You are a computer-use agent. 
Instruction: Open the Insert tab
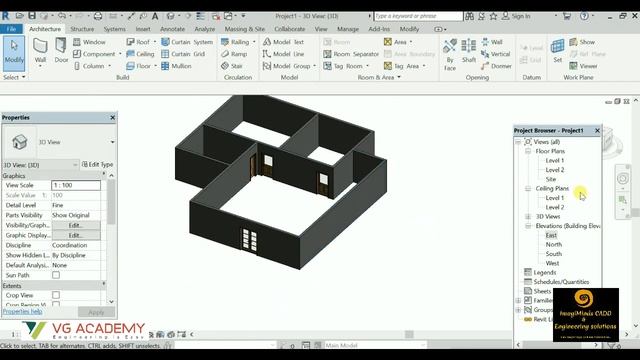[x=143, y=29]
